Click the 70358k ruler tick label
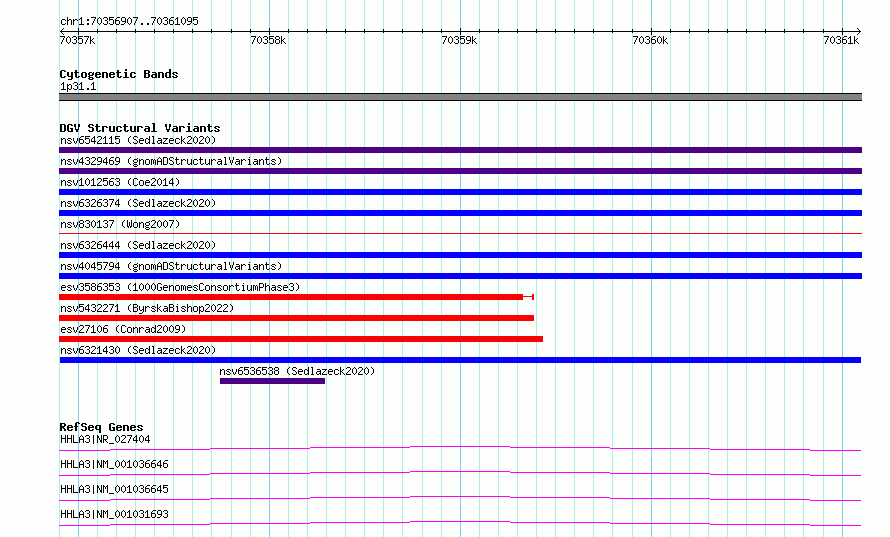Viewport: 890px width, 537px height. (x=268, y=40)
